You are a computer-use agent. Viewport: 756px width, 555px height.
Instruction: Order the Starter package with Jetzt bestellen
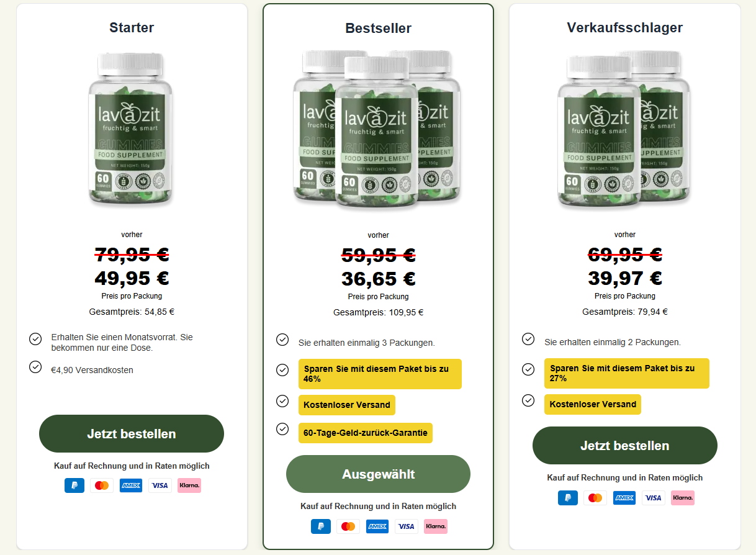click(132, 434)
